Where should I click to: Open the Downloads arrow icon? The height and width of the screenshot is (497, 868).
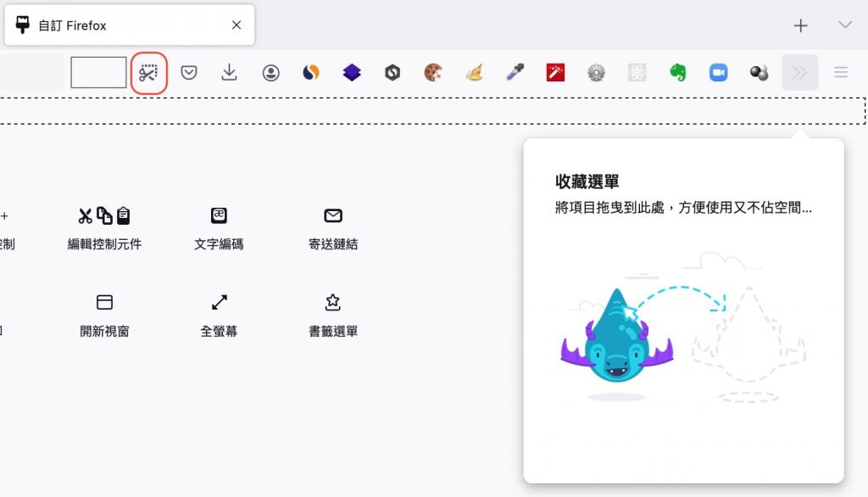229,73
